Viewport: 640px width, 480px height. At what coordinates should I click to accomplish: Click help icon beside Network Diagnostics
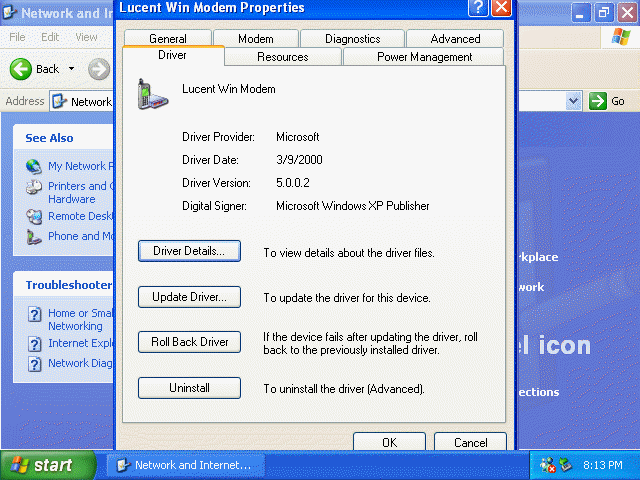(35, 364)
